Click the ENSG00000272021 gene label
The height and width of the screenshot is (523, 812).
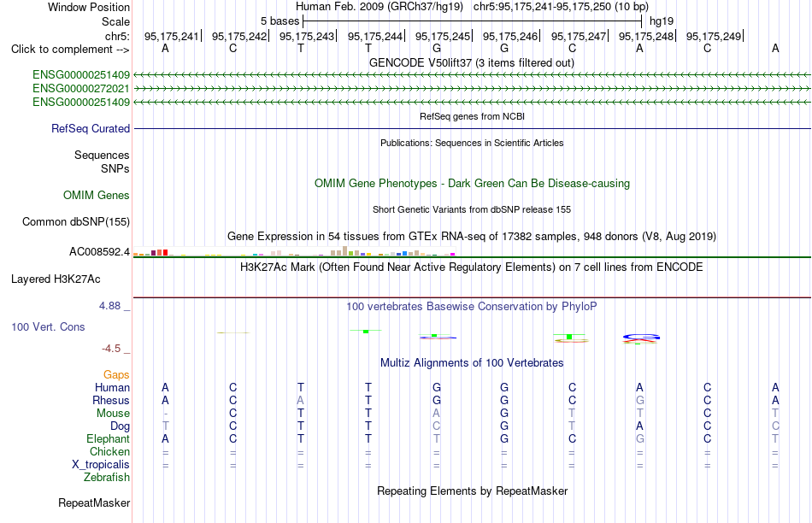81,89
